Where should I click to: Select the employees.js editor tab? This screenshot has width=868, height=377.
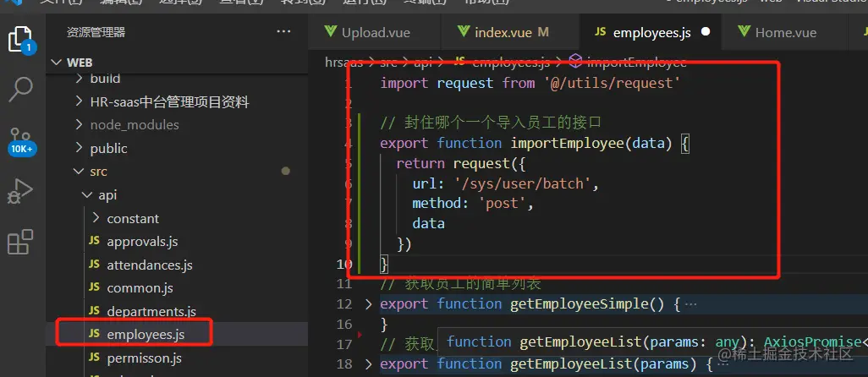[651, 32]
